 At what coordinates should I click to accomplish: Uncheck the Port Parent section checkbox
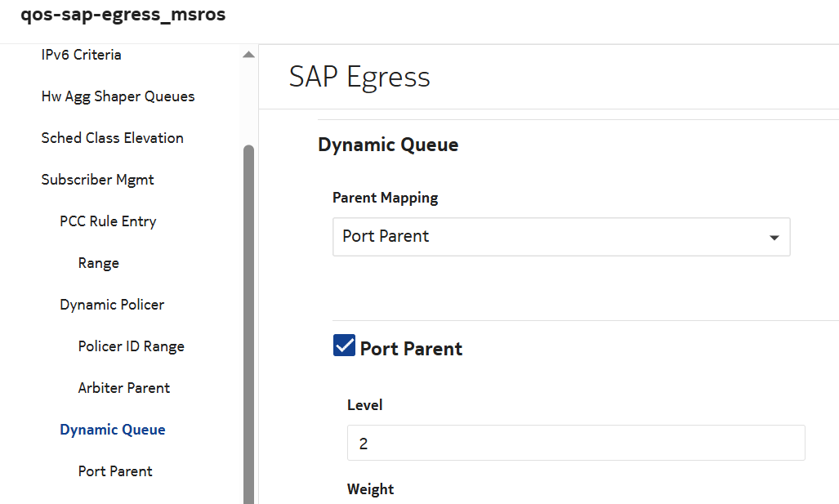coord(344,346)
